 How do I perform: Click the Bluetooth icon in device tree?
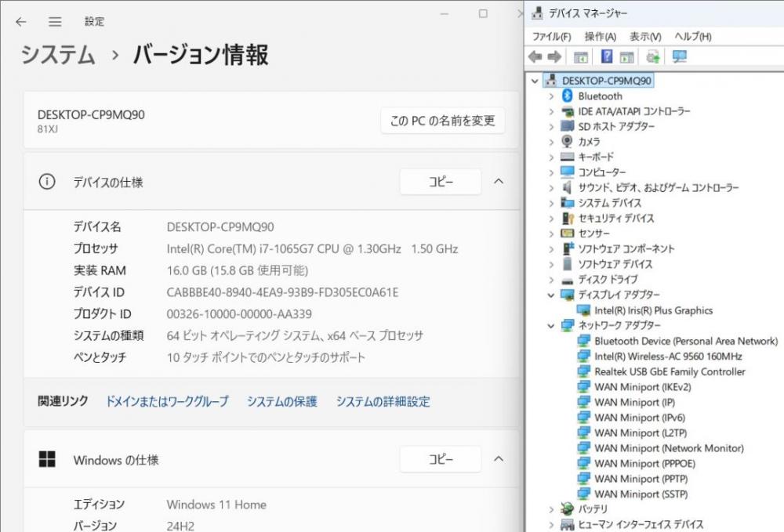tap(567, 96)
